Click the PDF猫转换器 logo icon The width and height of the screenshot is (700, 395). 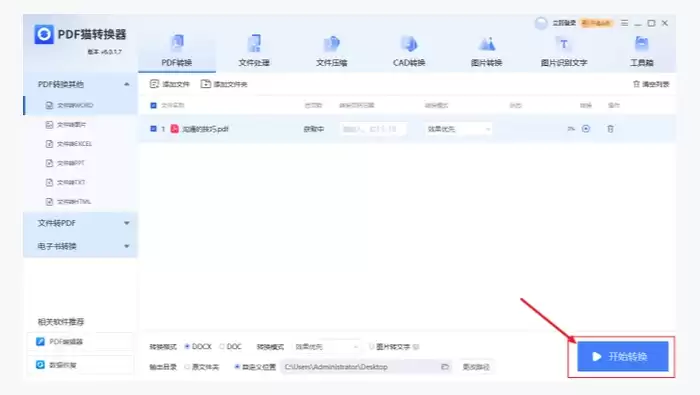pos(44,34)
